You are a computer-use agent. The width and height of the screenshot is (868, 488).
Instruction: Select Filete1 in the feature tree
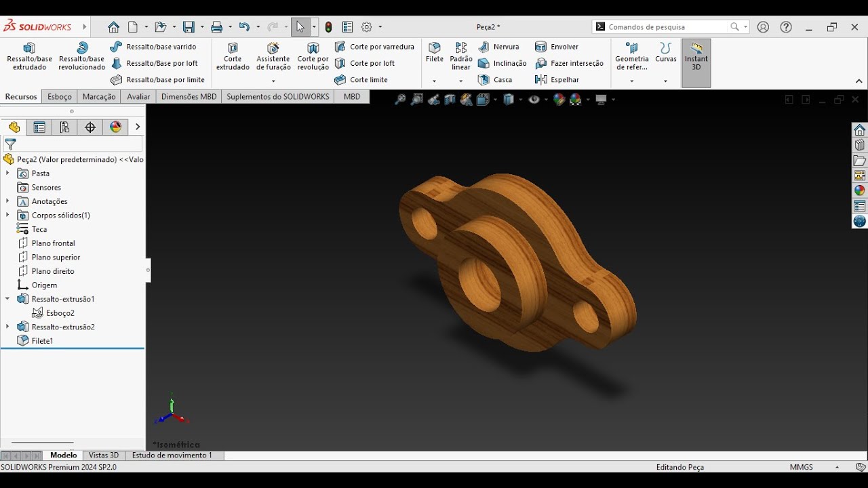point(35,341)
